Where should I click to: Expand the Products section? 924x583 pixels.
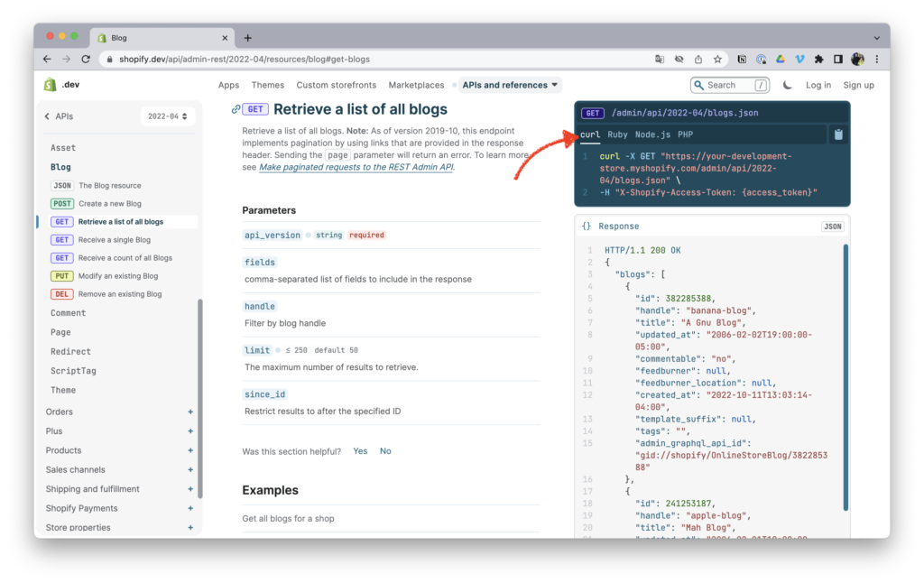click(190, 450)
